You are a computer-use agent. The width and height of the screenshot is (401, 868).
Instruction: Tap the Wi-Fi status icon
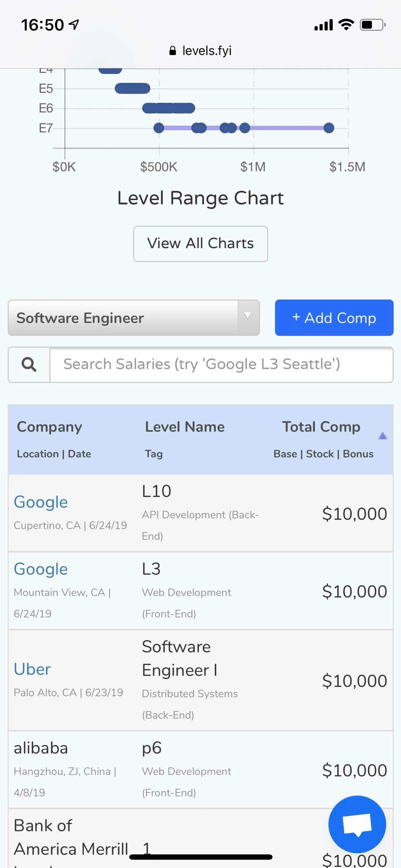click(346, 25)
